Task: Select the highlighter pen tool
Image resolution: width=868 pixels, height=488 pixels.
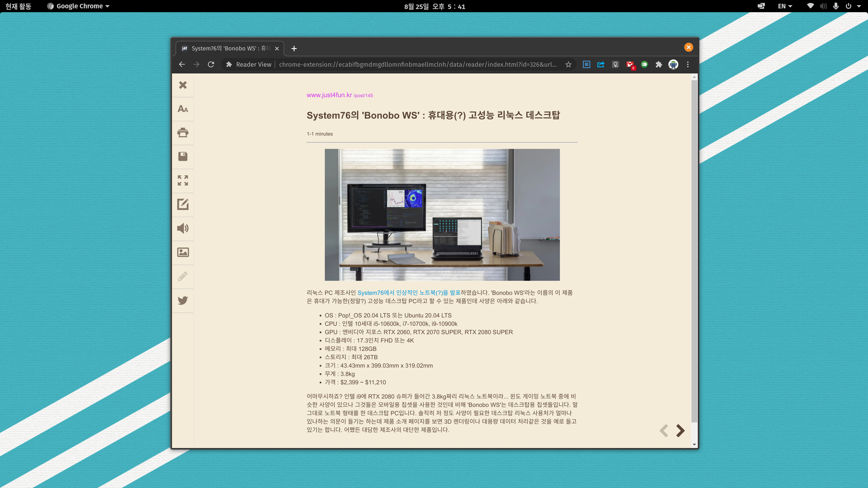Action: click(x=183, y=276)
